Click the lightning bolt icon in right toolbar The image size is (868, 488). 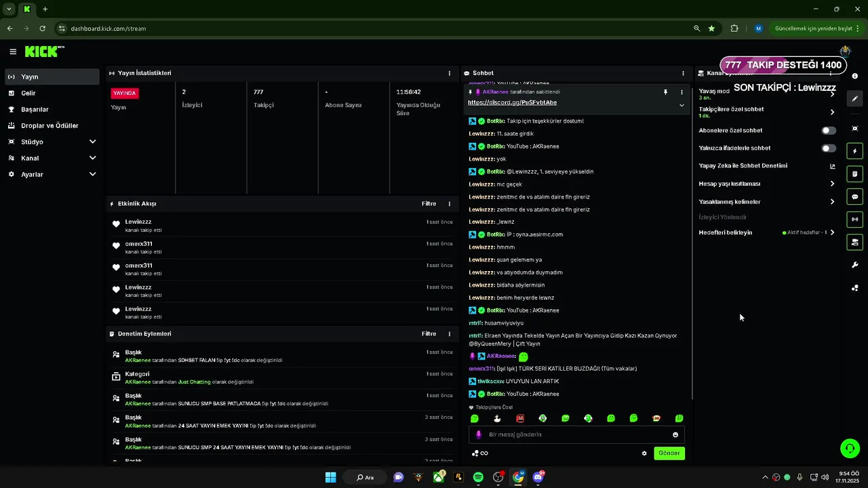point(855,151)
